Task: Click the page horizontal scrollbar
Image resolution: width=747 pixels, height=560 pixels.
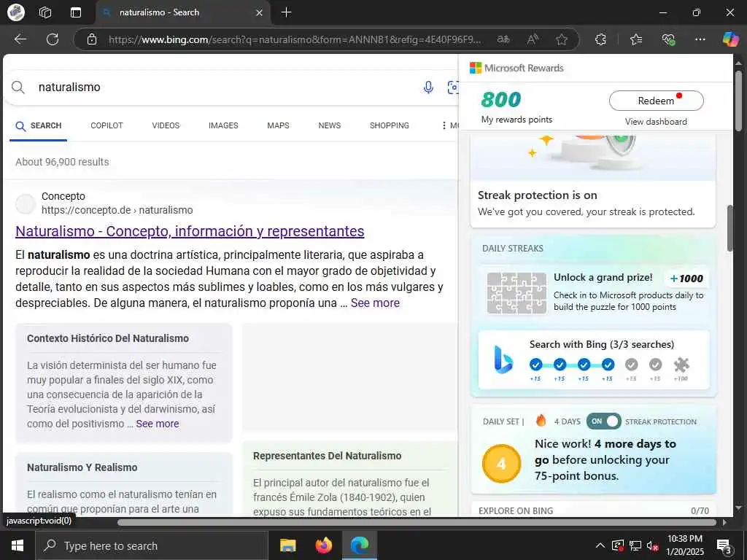Action: pyautogui.click(x=417, y=522)
